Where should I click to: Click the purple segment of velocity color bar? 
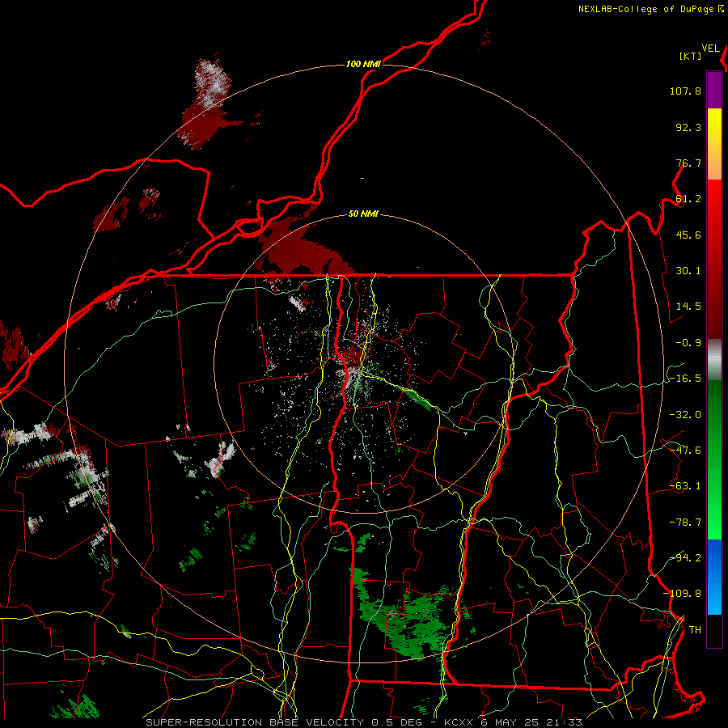pyautogui.click(x=714, y=90)
